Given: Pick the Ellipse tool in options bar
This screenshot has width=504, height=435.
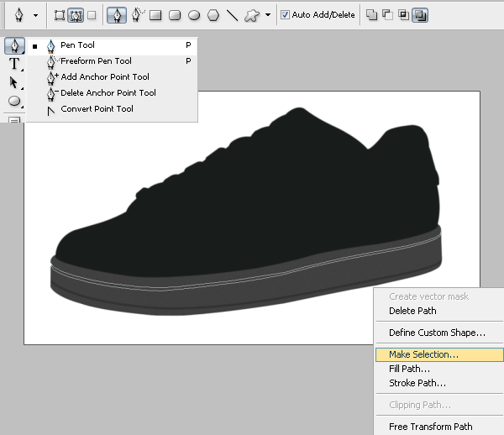Looking at the screenshot, I should (x=194, y=15).
